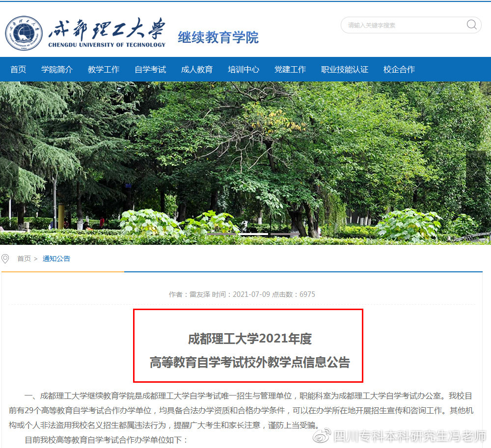
Task: Click the location pin breadcrumb icon
Action: (x=5, y=259)
